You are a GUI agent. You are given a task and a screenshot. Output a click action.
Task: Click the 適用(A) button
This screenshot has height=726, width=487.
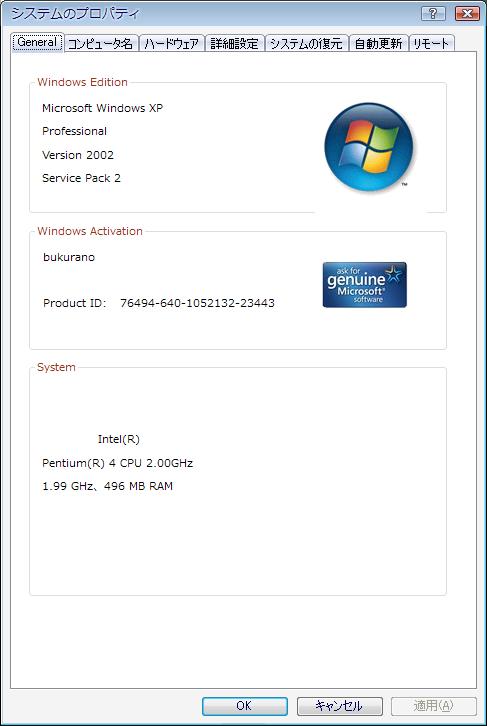[x=434, y=706]
